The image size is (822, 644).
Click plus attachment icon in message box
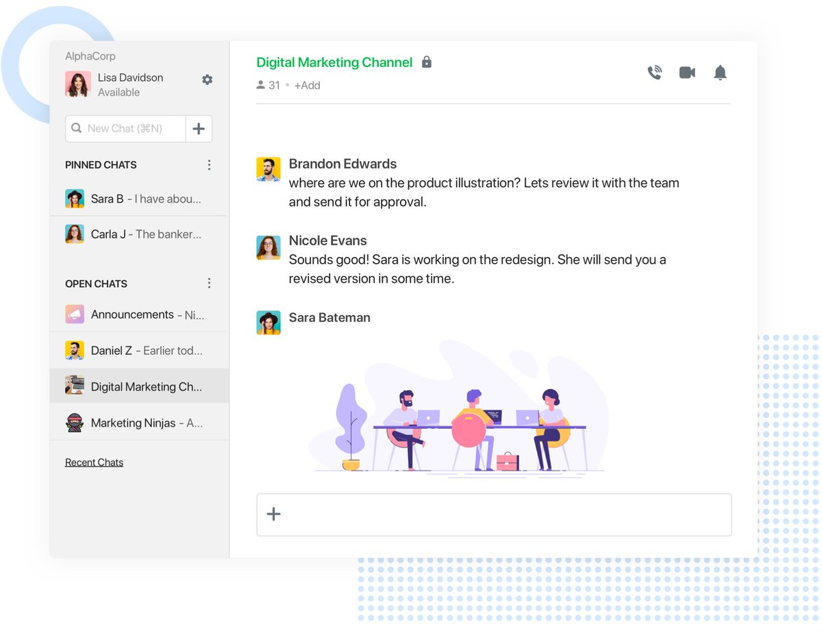[273, 514]
